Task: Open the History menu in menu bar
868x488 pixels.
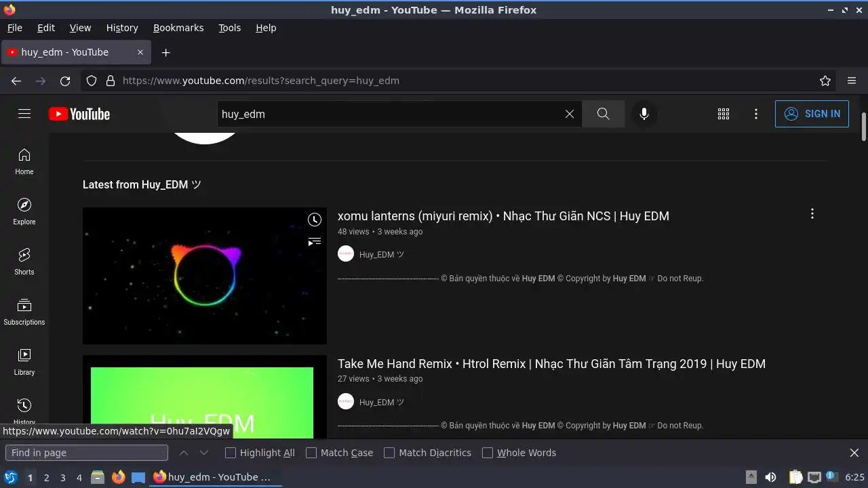Action: tap(122, 28)
